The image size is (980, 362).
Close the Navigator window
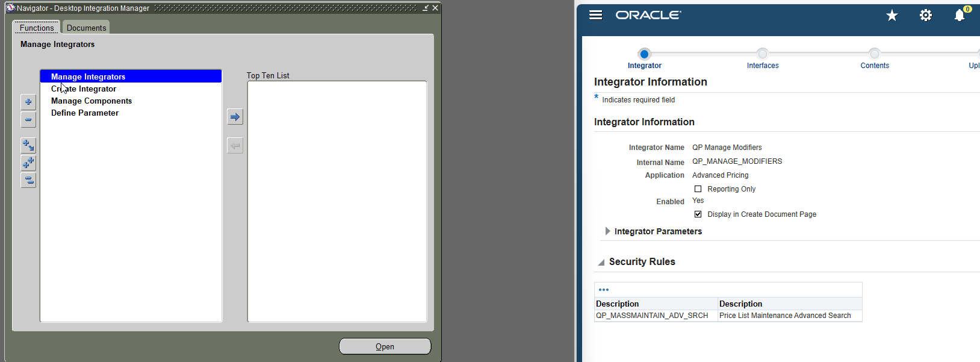click(x=435, y=8)
